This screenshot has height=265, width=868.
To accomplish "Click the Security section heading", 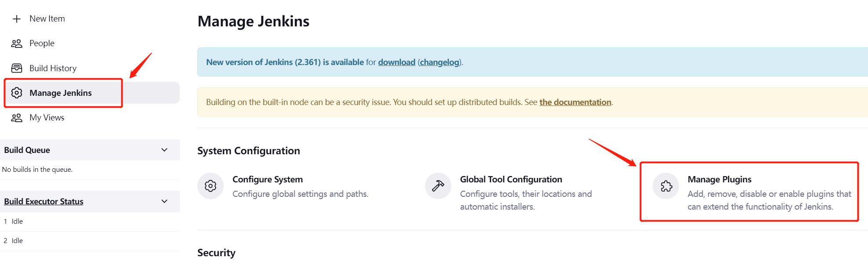I will pyautogui.click(x=216, y=253).
